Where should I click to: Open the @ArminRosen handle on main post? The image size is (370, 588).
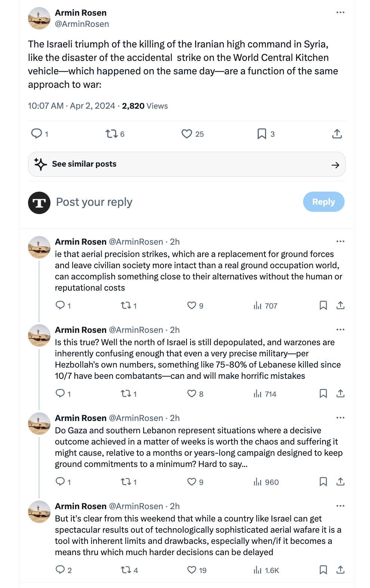pyautogui.click(x=82, y=24)
